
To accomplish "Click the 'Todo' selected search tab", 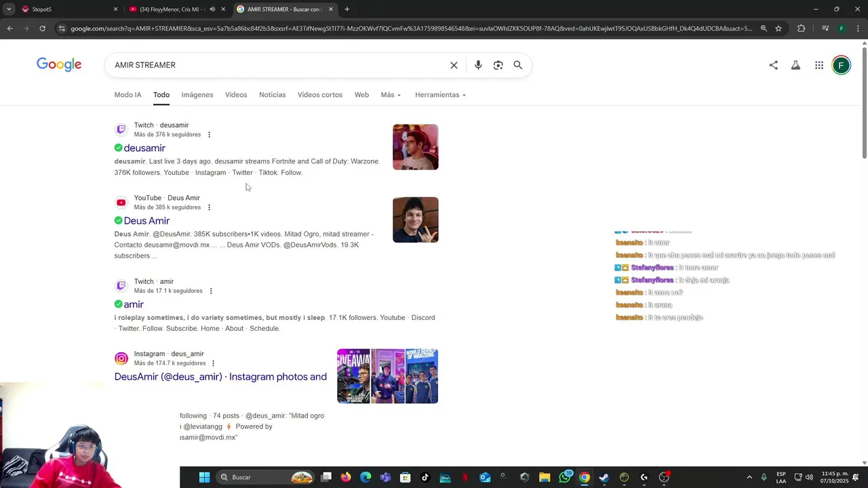I will point(161,95).
